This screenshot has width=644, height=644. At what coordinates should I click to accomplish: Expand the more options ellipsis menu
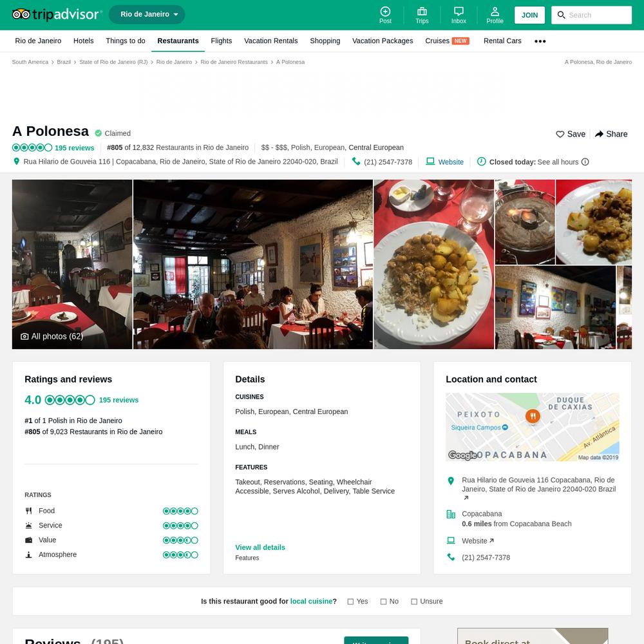pos(540,41)
